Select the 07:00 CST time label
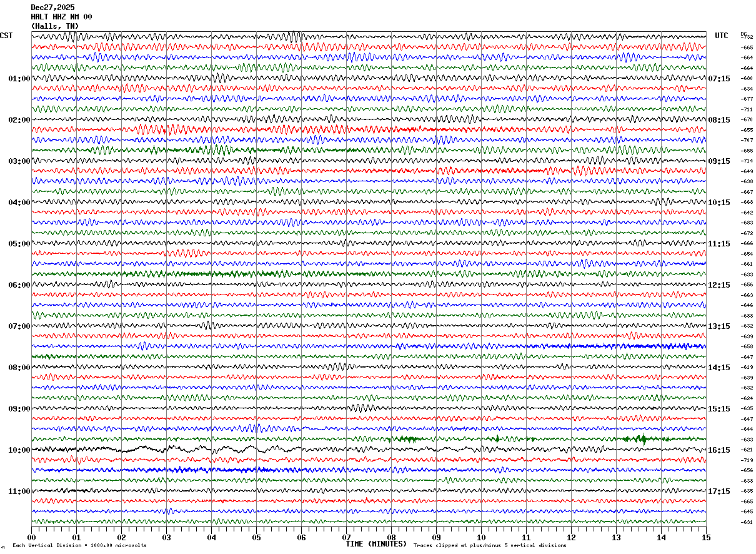Image resolution: width=756 pixels, height=554 pixels. [x=19, y=326]
